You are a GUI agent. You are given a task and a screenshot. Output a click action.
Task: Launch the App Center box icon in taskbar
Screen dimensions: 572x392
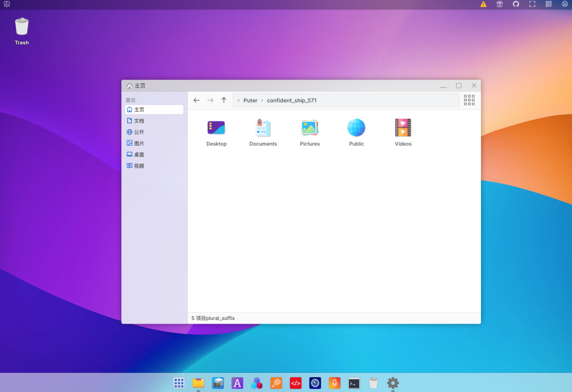point(218,383)
